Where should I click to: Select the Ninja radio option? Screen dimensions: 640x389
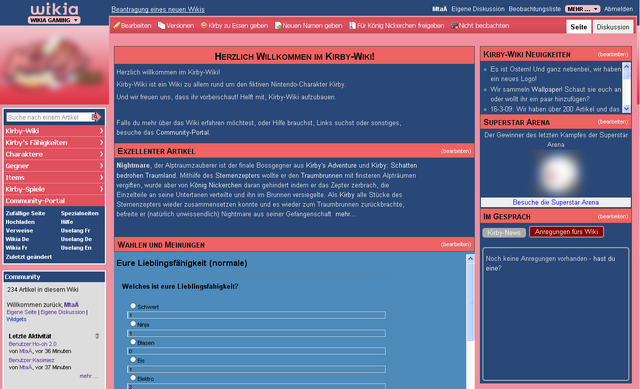coord(133,323)
